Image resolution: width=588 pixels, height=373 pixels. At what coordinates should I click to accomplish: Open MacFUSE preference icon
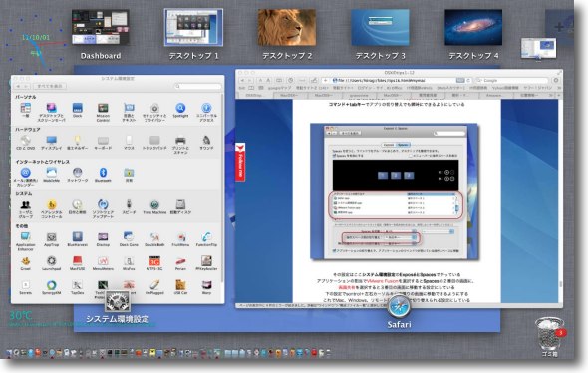(x=78, y=261)
